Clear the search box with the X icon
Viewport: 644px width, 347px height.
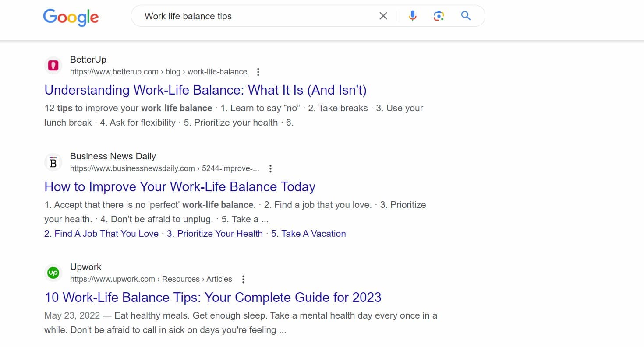tap(383, 16)
